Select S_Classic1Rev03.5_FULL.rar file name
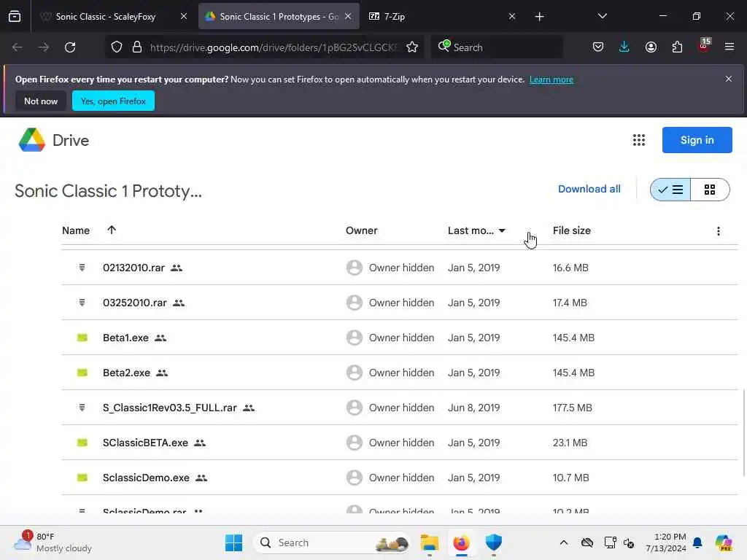The width and height of the screenshot is (747, 560). pyautogui.click(x=169, y=408)
